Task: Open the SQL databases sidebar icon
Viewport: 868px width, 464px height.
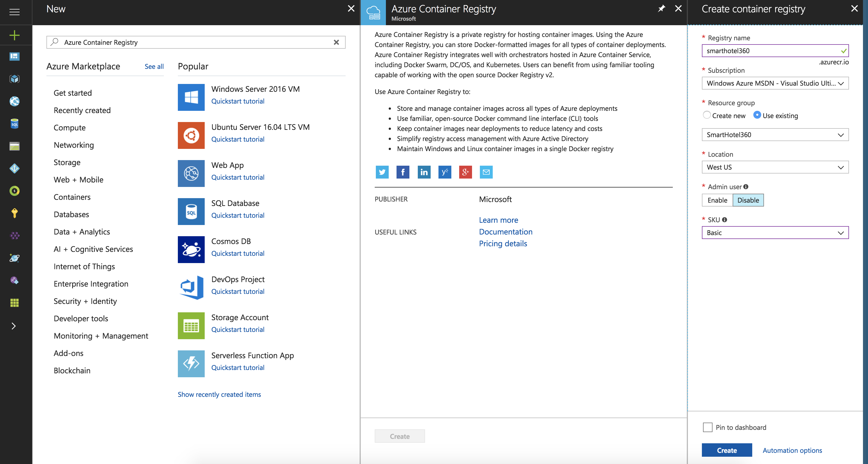Action: click(15, 124)
